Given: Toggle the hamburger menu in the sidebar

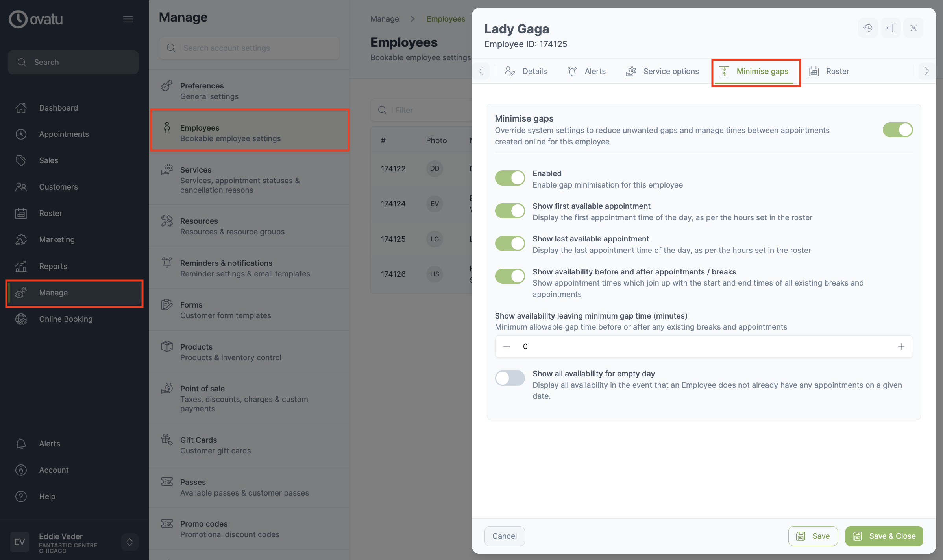Looking at the screenshot, I should (128, 19).
